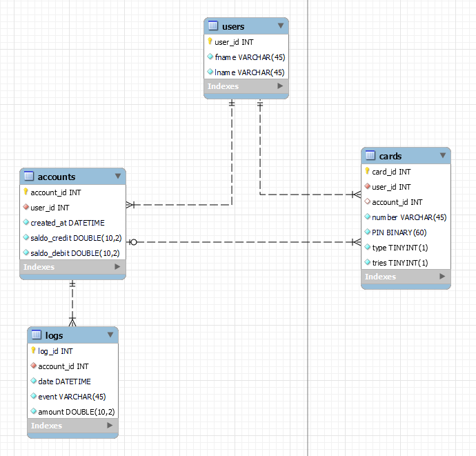This screenshot has height=456, width=476.
Task: Click the date column diamond icon in logs
Action: point(34,381)
